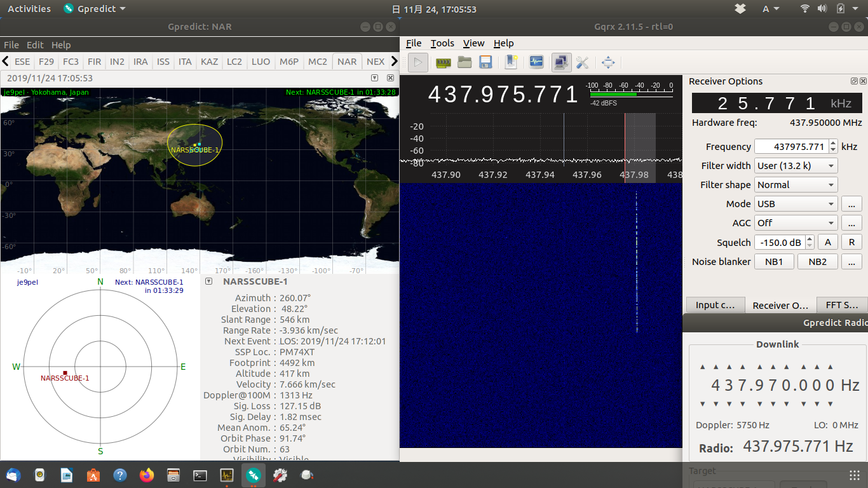This screenshot has width=868, height=488.
Task: Toggle the NB2 noise blanker
Action: 818,262
